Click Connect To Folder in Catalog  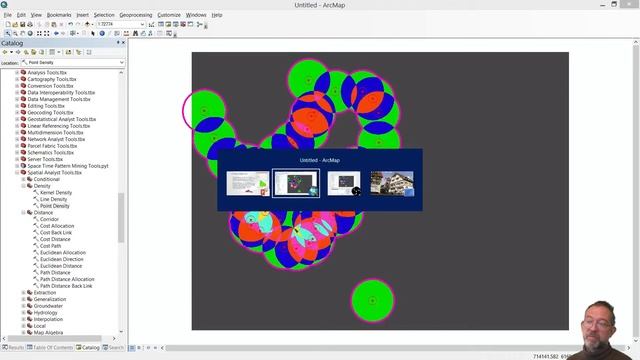click(x=68, y=52)
